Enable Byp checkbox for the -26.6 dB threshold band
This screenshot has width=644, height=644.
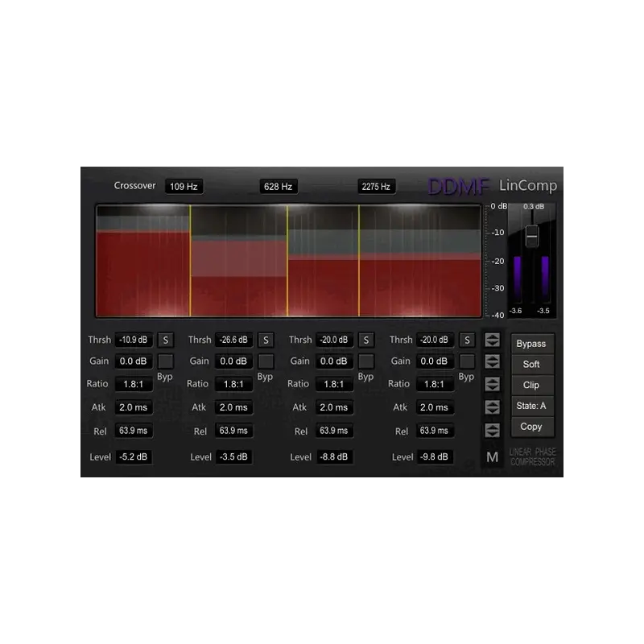point(266,361)
